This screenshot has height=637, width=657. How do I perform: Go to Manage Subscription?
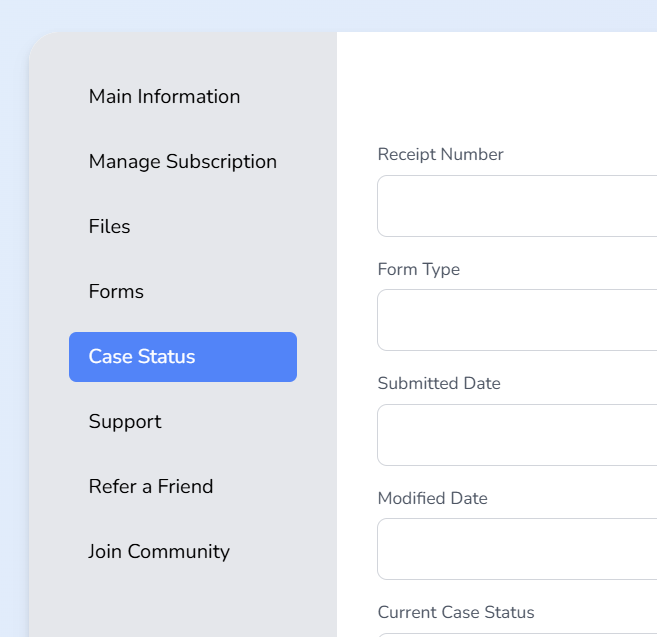point(183,162)
